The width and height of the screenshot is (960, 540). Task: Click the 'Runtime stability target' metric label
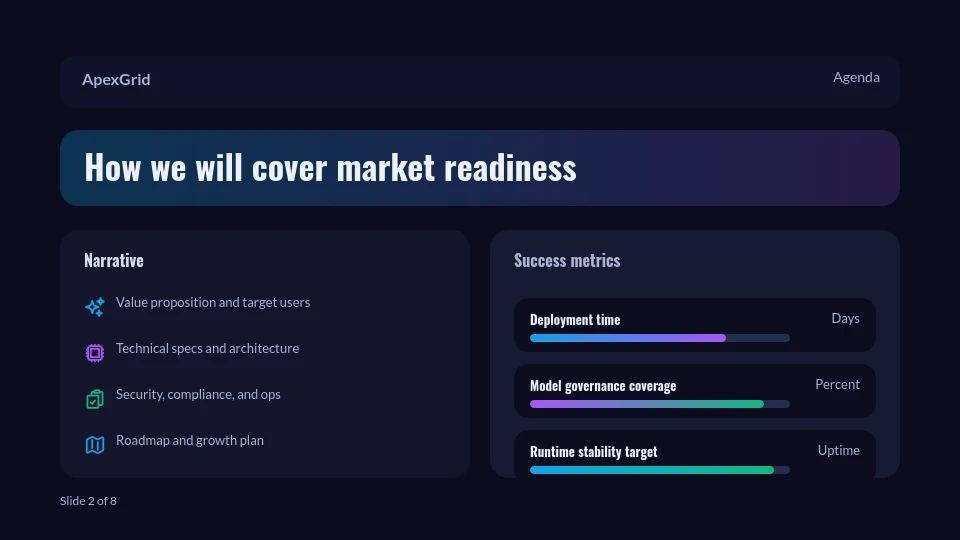593,452
